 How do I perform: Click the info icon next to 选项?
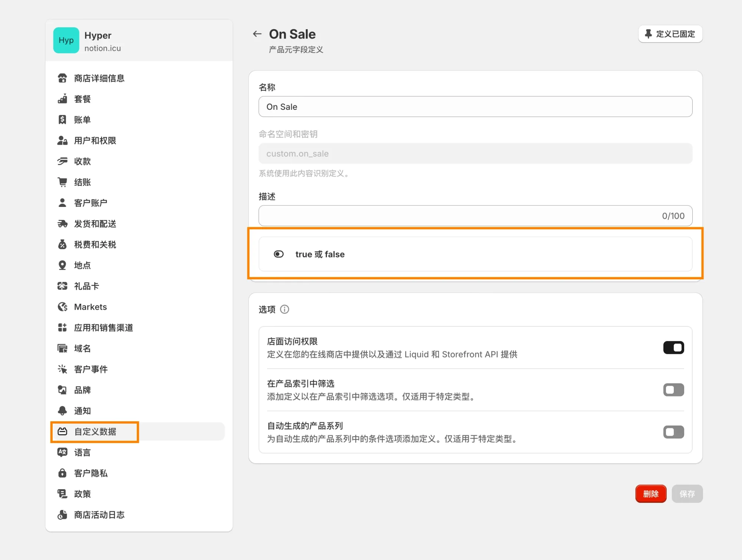pos(285,309)
